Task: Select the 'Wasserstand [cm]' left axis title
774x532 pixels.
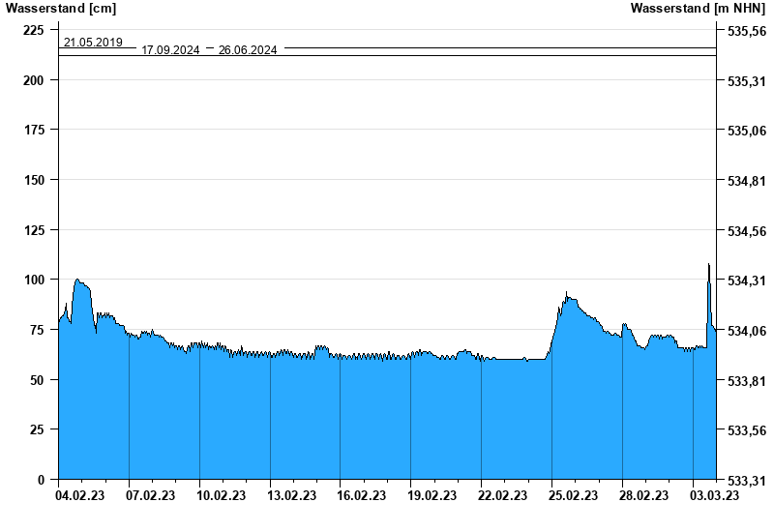Action: (x=61, y=9)
